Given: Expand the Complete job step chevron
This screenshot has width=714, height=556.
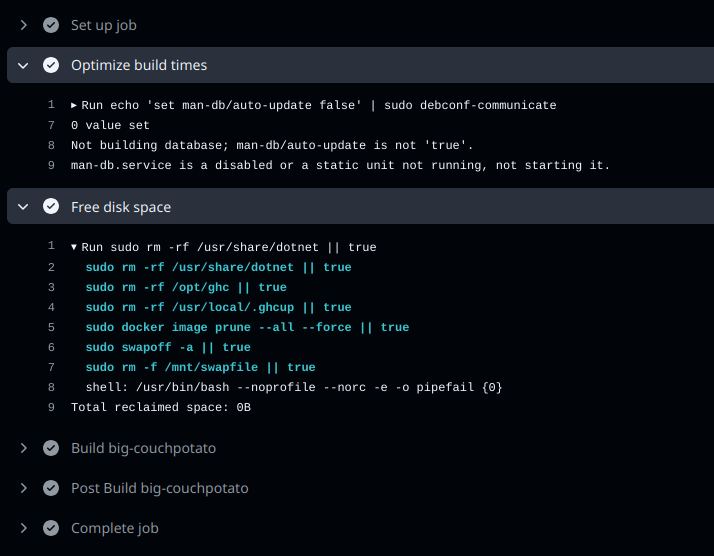Looking at the screenshot, I should tap(24, 528).
